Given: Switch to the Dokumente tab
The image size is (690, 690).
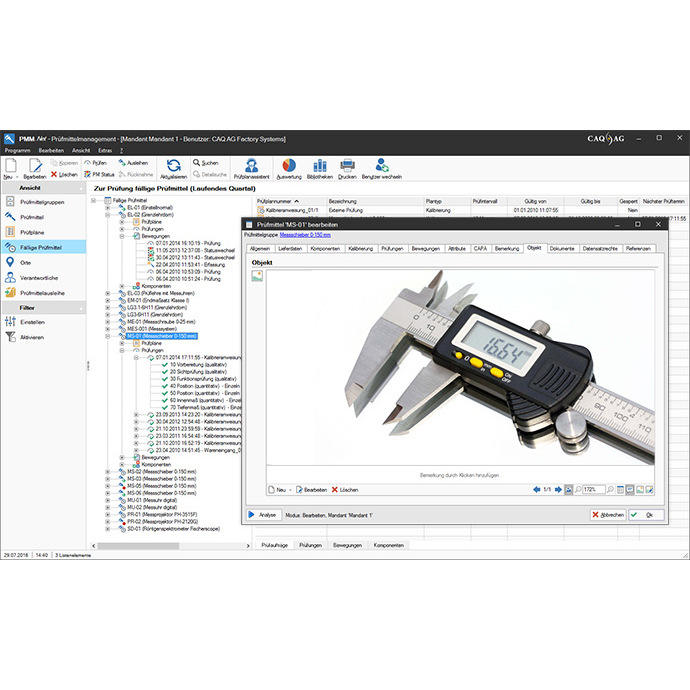Looking at the screenshot, I should coord(561,248).
